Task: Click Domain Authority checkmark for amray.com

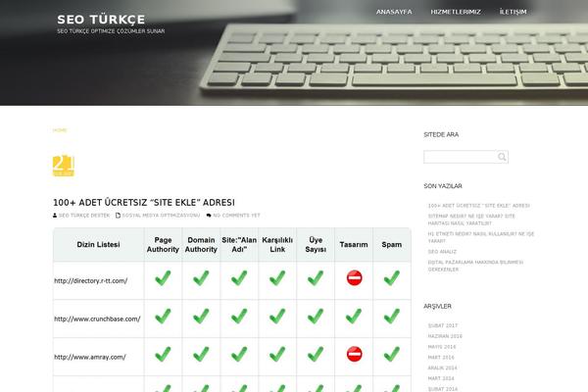Action: point(201,354)
